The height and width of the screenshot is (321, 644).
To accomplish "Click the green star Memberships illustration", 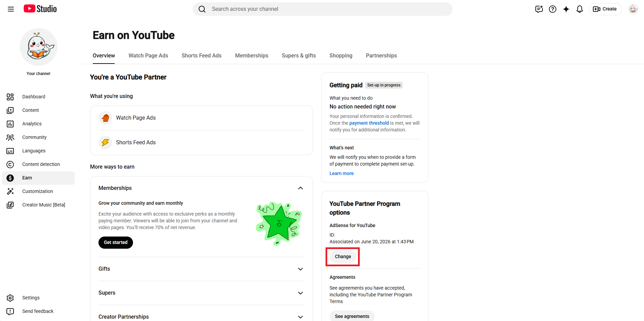I will point(279,224).
